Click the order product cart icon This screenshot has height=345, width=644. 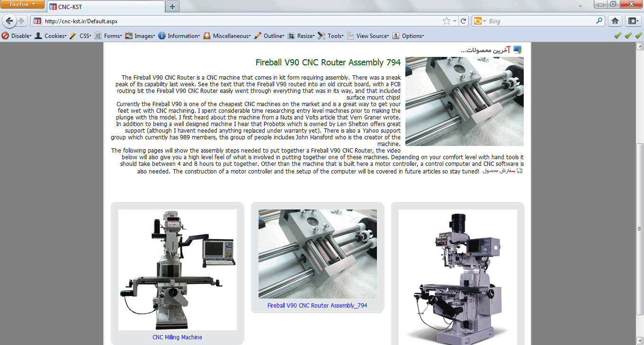[x=519, y=171]
